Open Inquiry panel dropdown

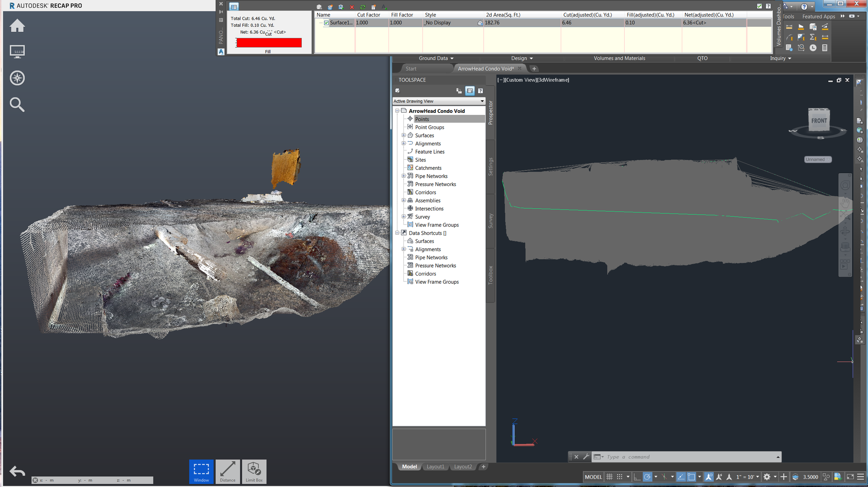click(x=781, y=58)
